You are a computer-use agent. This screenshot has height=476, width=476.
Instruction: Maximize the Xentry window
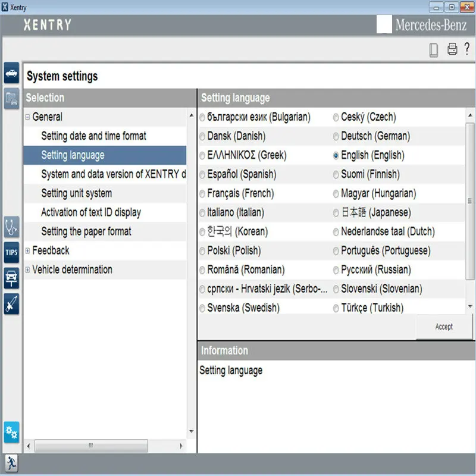452,7
